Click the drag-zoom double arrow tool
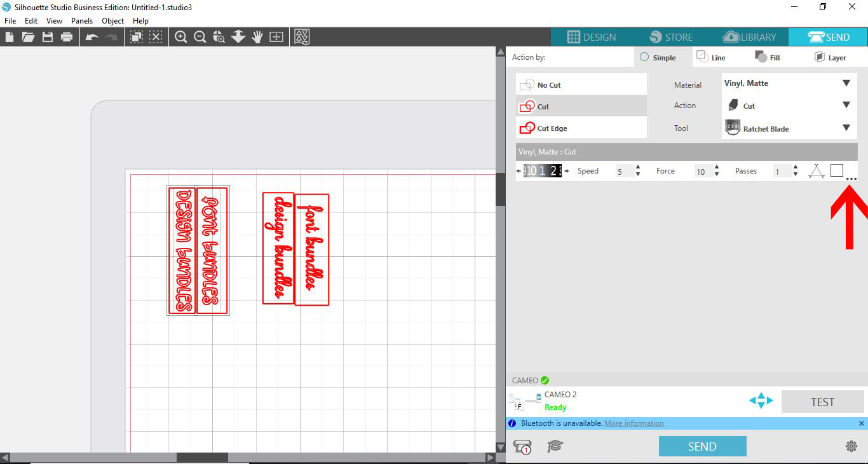The width and height of the screenshot is (868, 464). point(238,37)
